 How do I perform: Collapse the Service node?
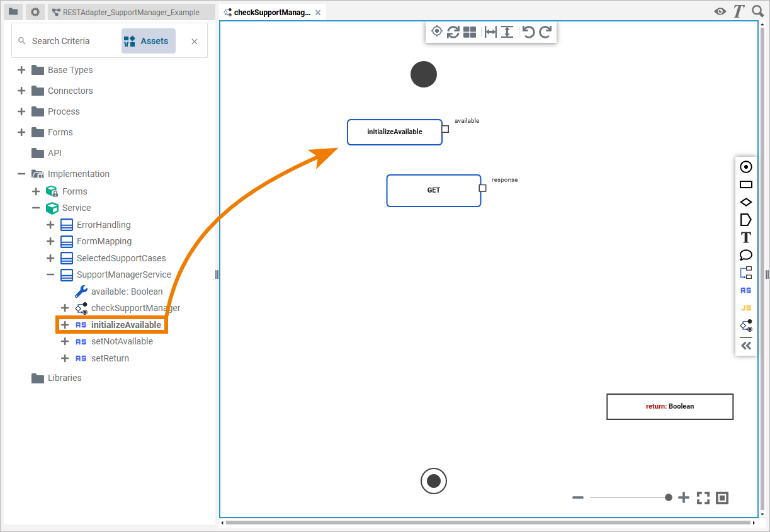click(36, 208)
